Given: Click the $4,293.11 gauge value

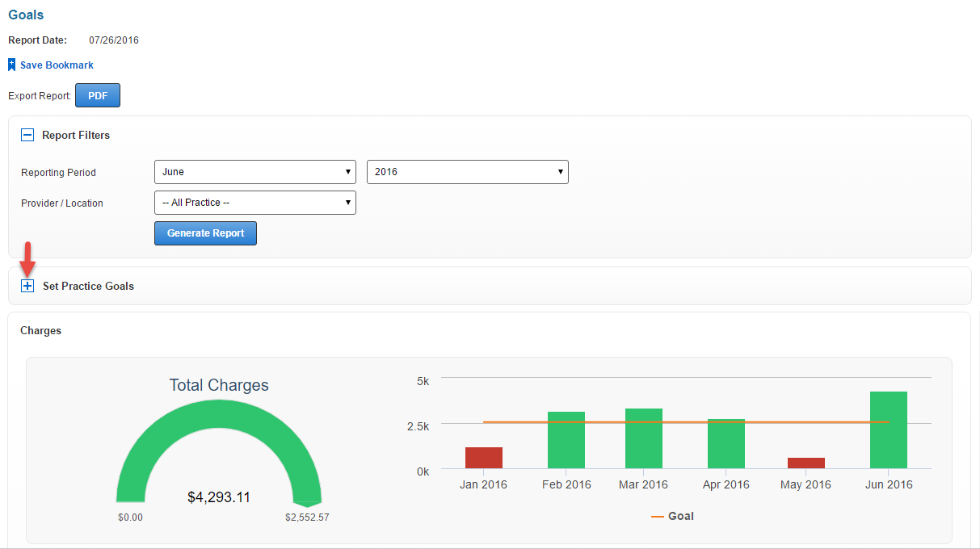Looking at the screenshot, I should point(219,497).
